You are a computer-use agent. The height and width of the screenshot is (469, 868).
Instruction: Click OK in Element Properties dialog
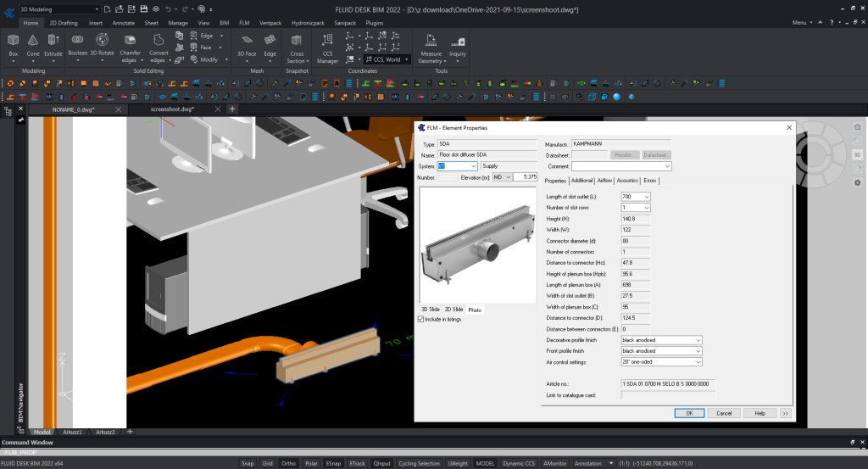(689, 413)
